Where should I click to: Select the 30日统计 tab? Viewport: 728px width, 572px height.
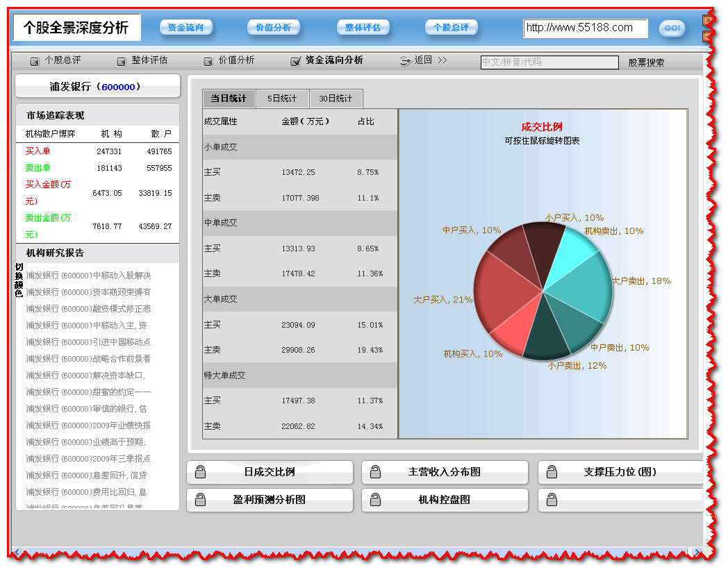(336, 99)
